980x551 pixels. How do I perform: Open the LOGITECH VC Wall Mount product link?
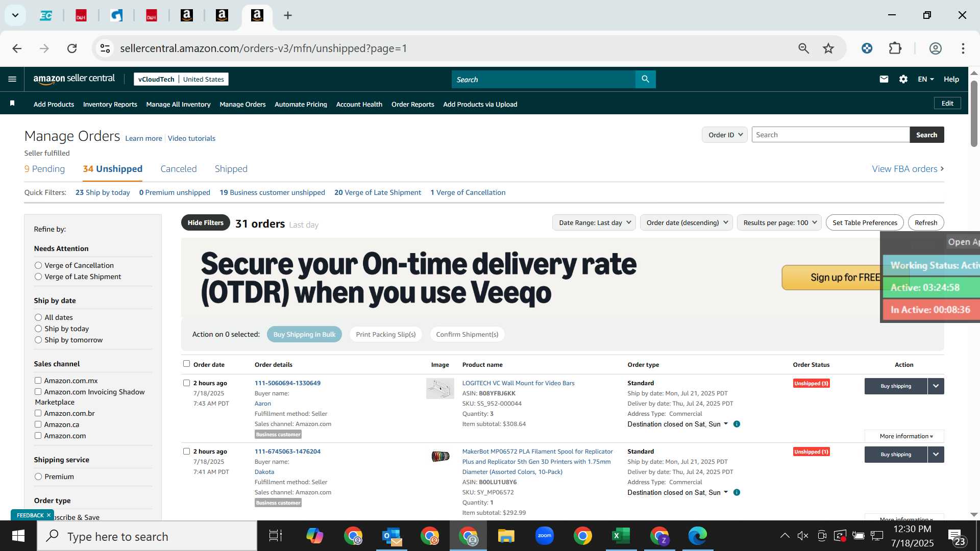518,383
